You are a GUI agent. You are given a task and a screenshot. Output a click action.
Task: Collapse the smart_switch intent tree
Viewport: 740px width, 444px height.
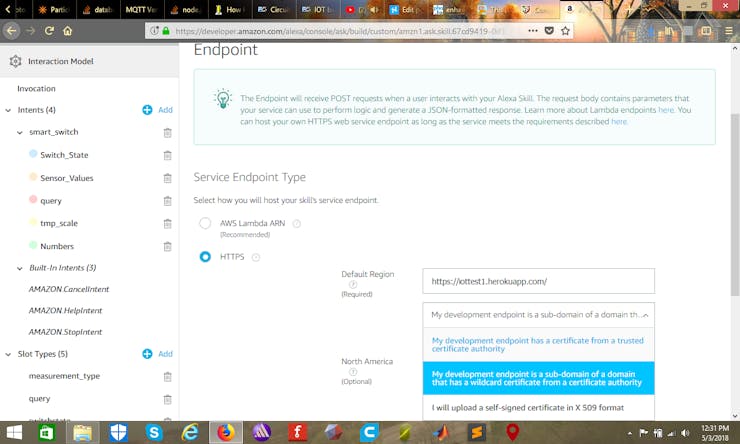(x=20, y=133)
